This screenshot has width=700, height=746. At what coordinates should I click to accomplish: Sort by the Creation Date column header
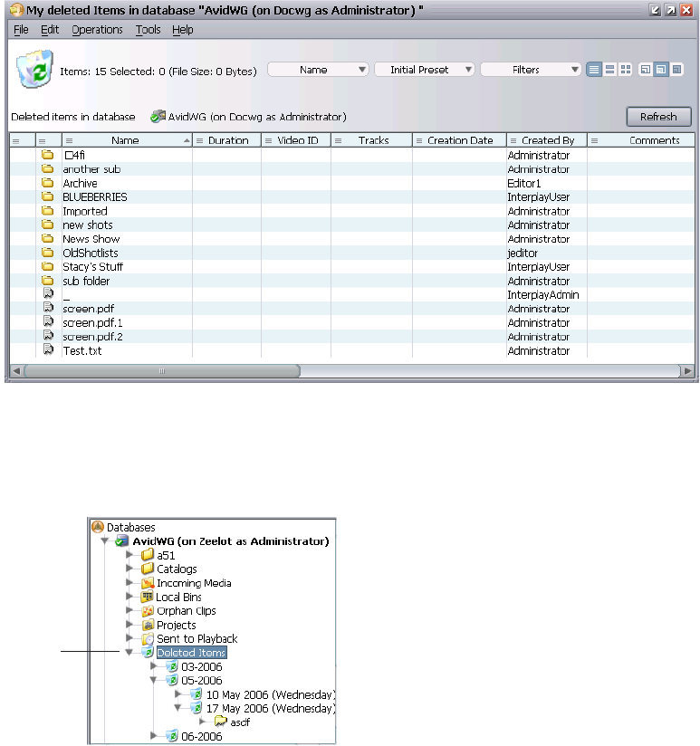point(460,140)
